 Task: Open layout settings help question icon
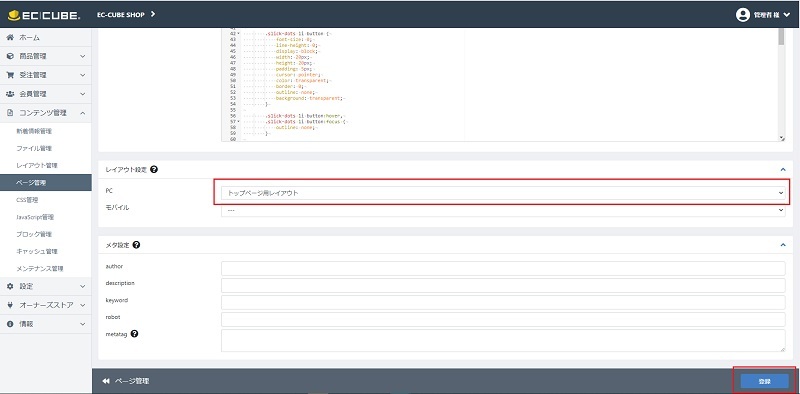pos(154,169)
